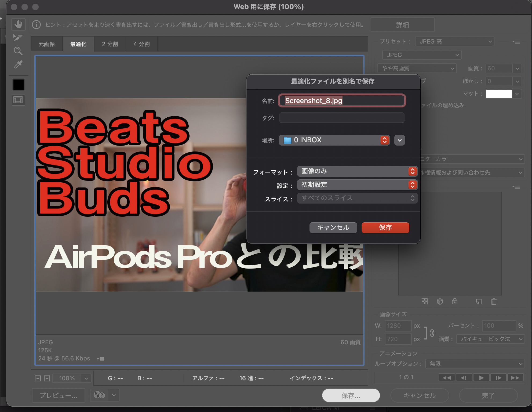
Task: Click zoom out minus icon
Action: (38, 378)
